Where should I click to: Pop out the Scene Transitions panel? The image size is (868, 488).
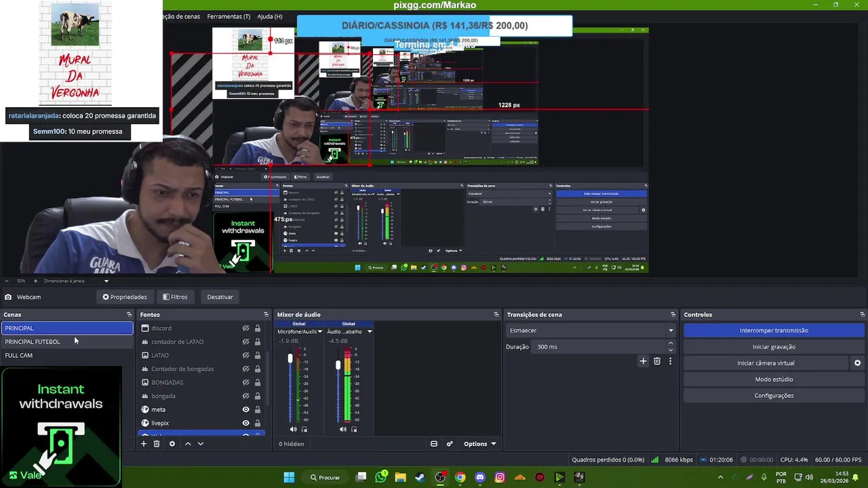(x=673, y=314)
